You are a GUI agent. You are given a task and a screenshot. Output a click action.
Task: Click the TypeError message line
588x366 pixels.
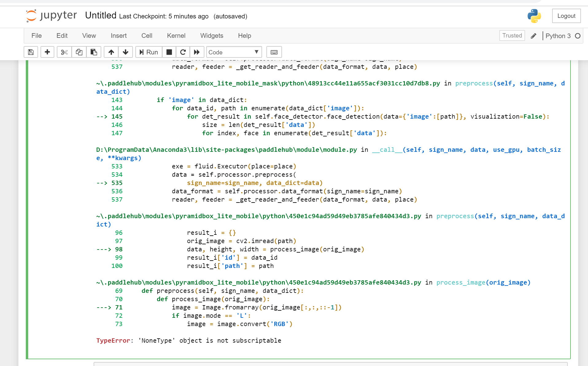point(189,340)
